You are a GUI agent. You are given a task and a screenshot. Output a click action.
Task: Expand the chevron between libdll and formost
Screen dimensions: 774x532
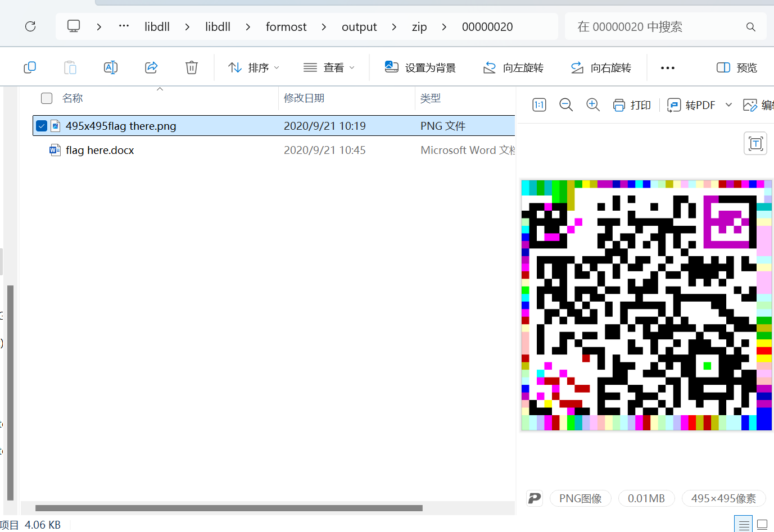[248, 26]
